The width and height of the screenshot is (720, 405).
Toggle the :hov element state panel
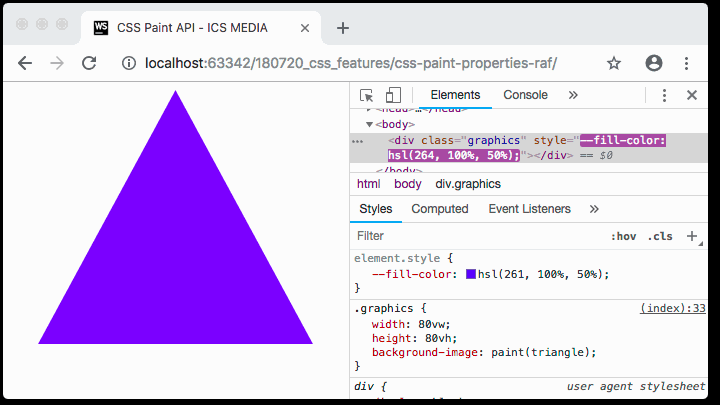(623, 237)
